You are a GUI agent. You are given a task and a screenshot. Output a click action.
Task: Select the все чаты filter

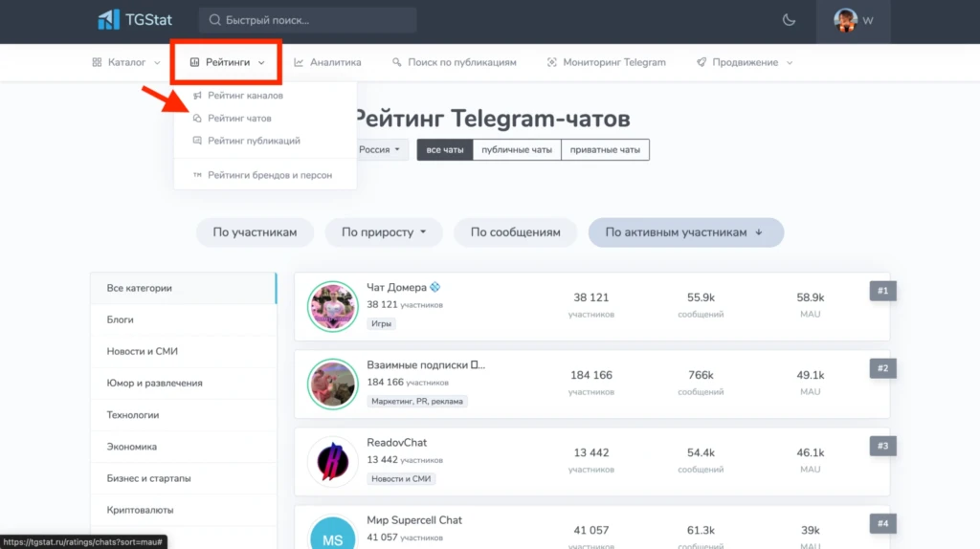point(445,150)
